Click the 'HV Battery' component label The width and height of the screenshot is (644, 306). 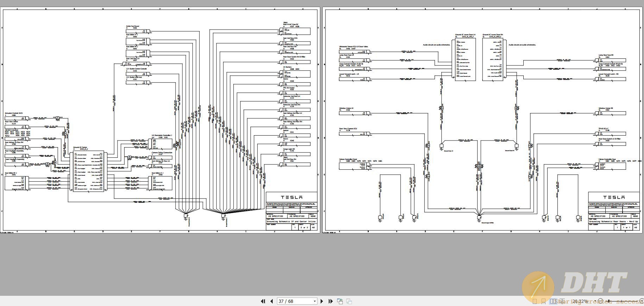pyautogui.click(x=288, y=67)
